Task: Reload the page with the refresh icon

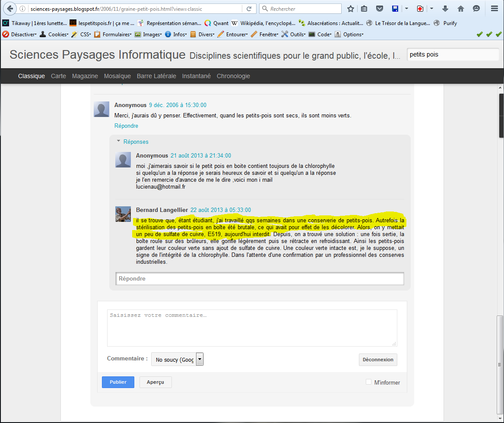Action: (x=249, y=9)
